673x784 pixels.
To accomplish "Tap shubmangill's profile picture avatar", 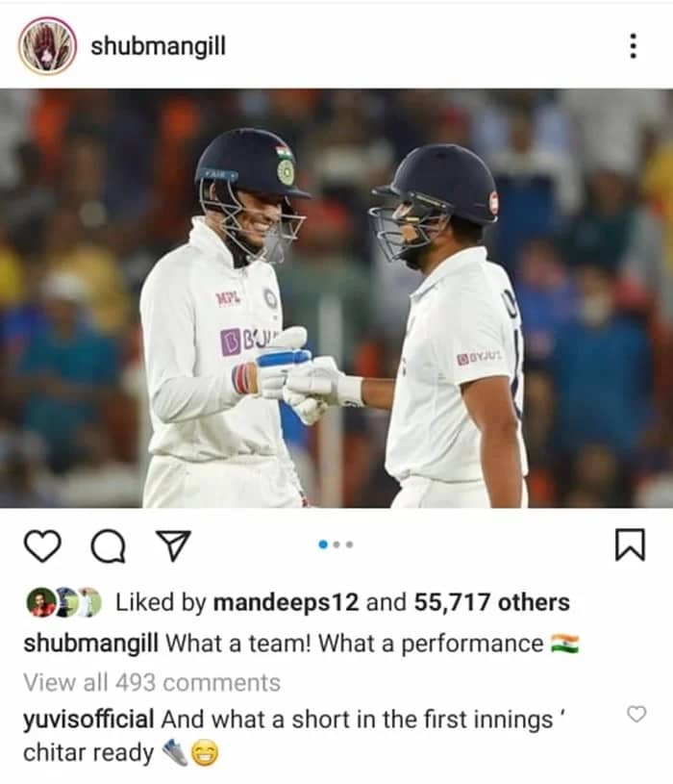I will 47,46.
